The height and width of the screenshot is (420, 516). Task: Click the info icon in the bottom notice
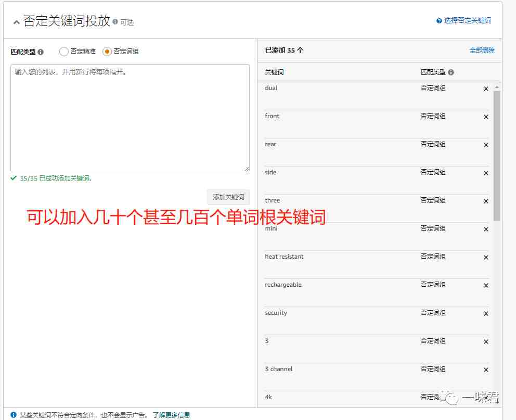point(14,415)
